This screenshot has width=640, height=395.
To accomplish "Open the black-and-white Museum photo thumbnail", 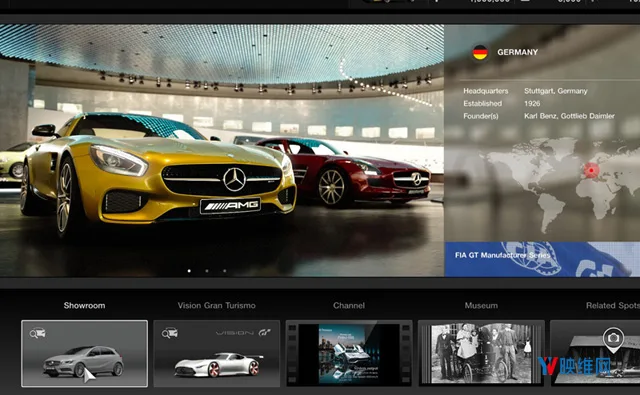I will point(481,353).
